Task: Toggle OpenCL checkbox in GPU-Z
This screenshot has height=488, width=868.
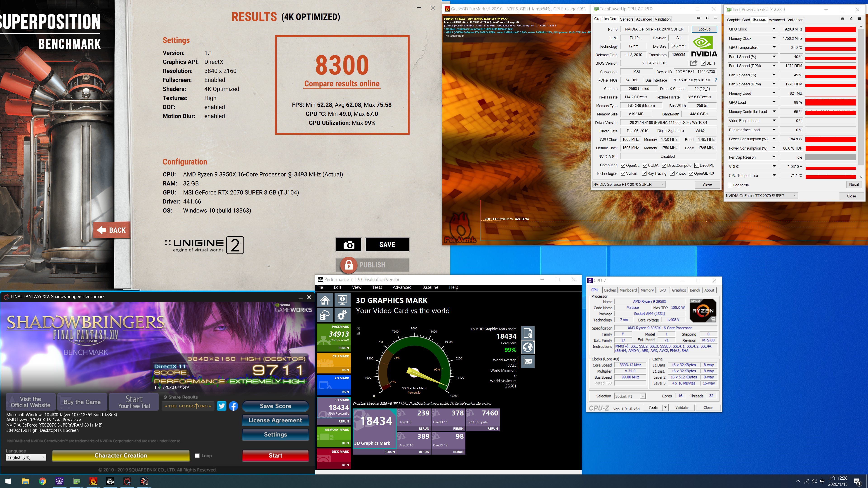Action: tap(623, 165)
